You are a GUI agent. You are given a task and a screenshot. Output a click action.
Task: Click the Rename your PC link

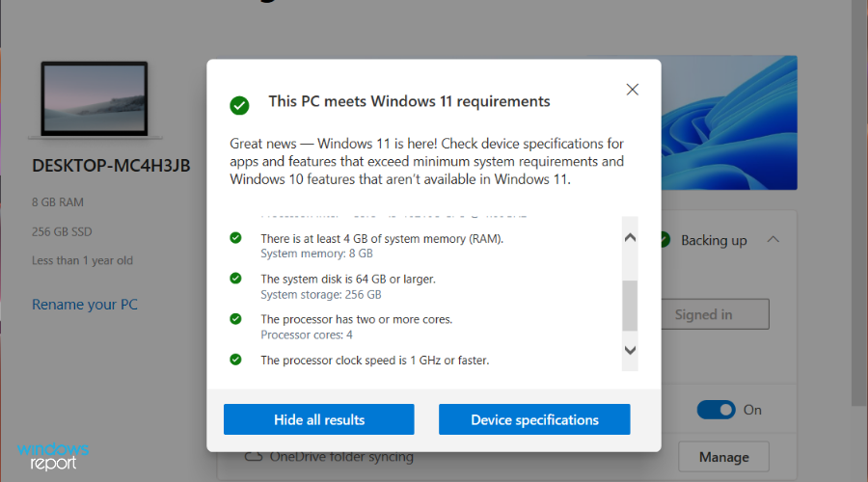coord(85,305)
